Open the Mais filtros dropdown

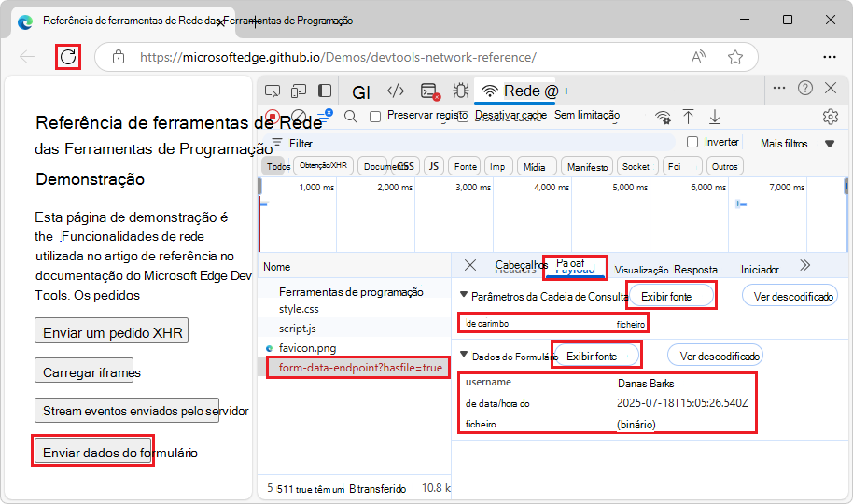pos(797,144)
